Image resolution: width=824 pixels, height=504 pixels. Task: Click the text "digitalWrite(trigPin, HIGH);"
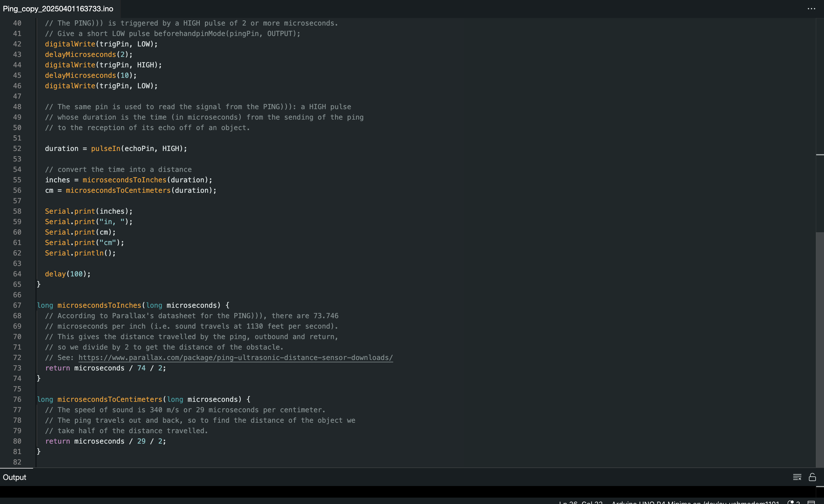pyautogui.click(x=103, y=65)
